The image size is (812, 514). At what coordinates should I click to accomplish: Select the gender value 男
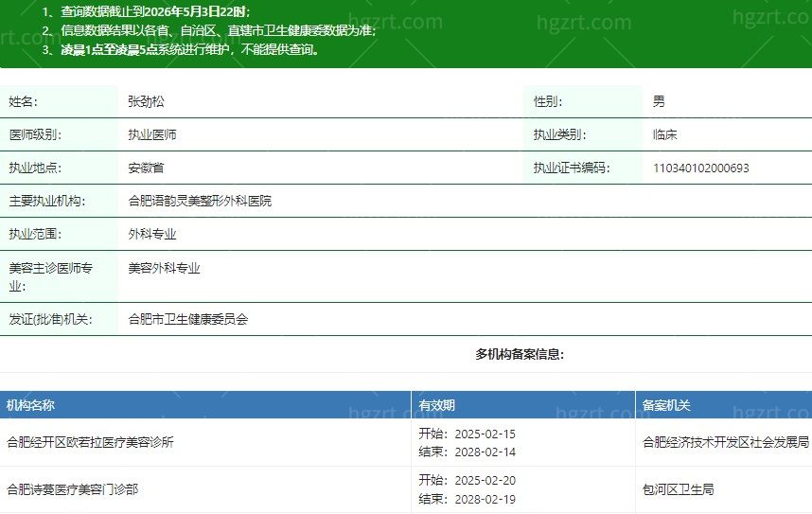pos(659,101)
